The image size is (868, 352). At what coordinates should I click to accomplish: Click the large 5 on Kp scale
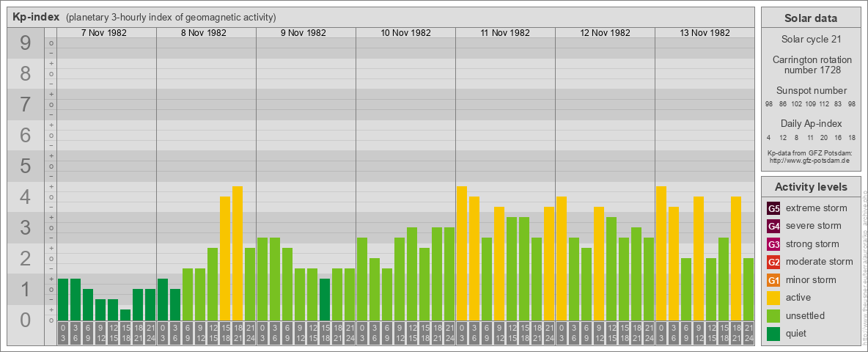25,166
